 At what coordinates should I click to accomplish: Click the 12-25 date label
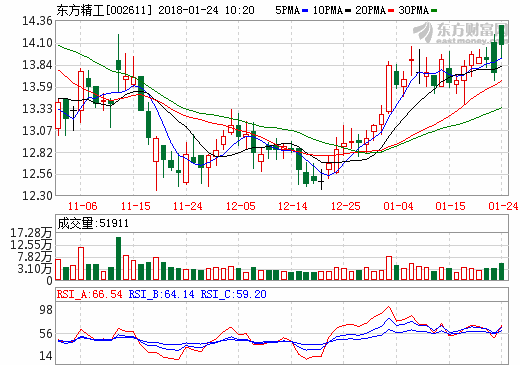tap(346, 206)
